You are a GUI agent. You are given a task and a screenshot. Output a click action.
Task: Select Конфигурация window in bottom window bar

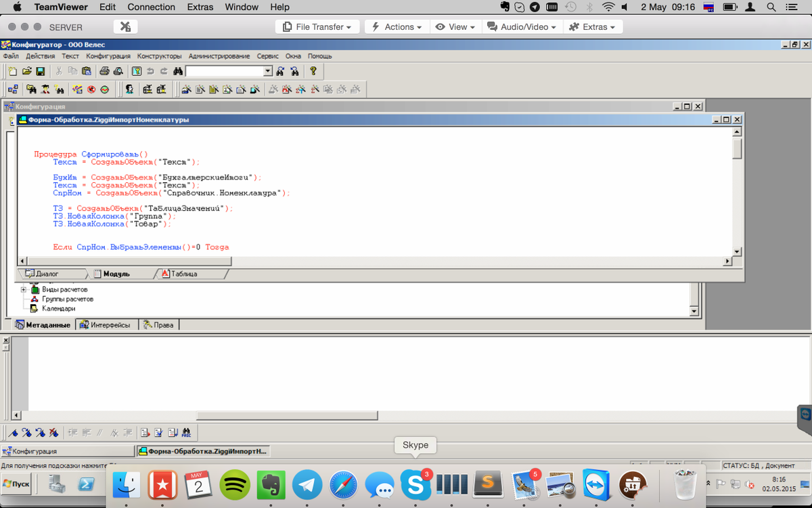tap(68, 450)
